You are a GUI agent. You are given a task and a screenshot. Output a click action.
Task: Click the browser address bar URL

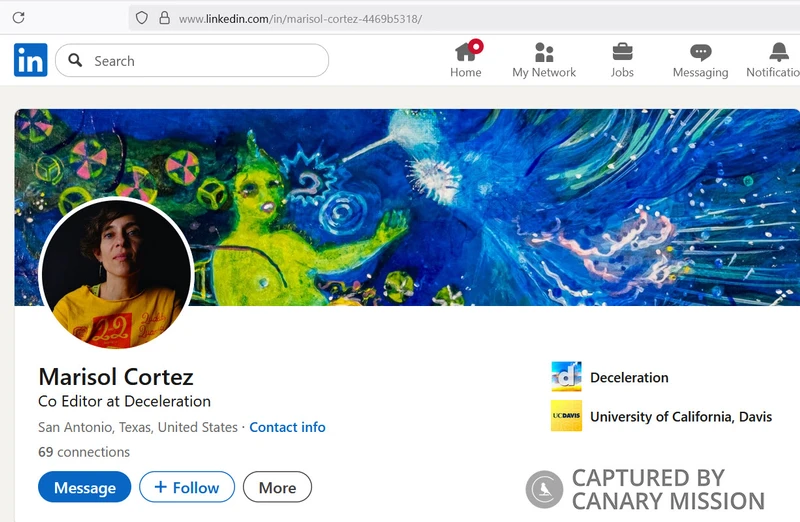click(300, 19)
